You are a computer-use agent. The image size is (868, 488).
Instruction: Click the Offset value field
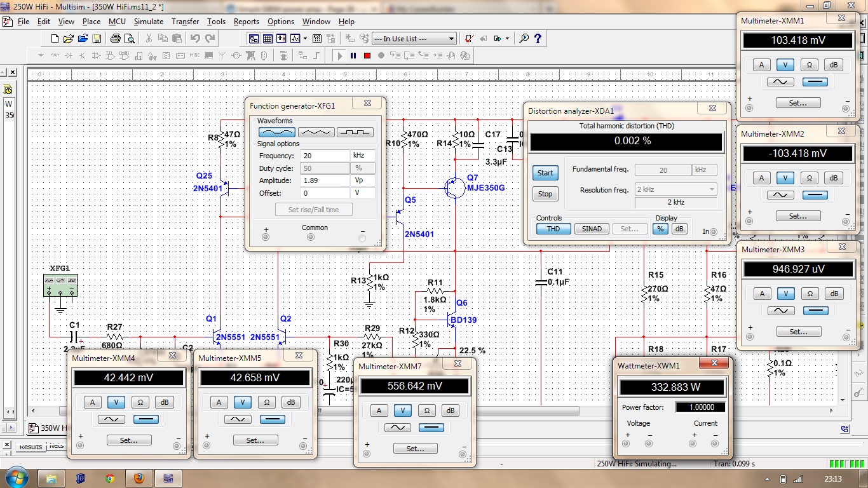pyautogui.click(x=325, y=193)
